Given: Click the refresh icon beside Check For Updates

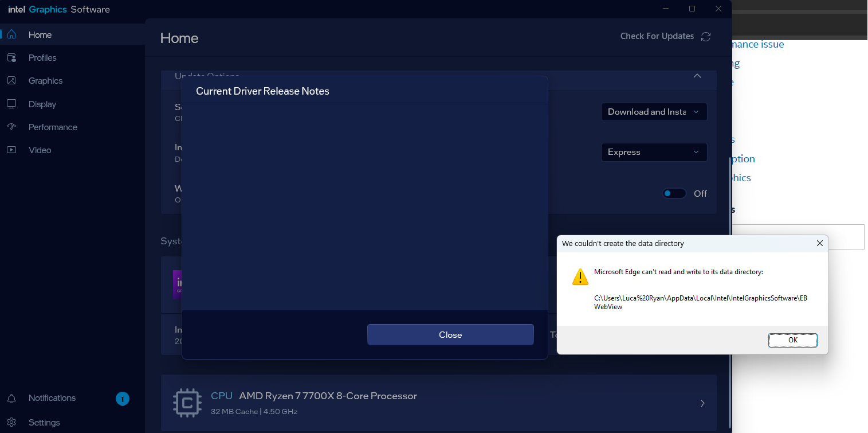Looking at the screenshot, I should [x=706, y=36].
